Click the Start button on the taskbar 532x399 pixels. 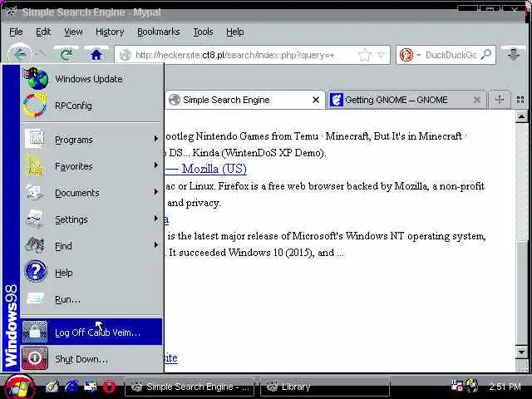(19, 387)
